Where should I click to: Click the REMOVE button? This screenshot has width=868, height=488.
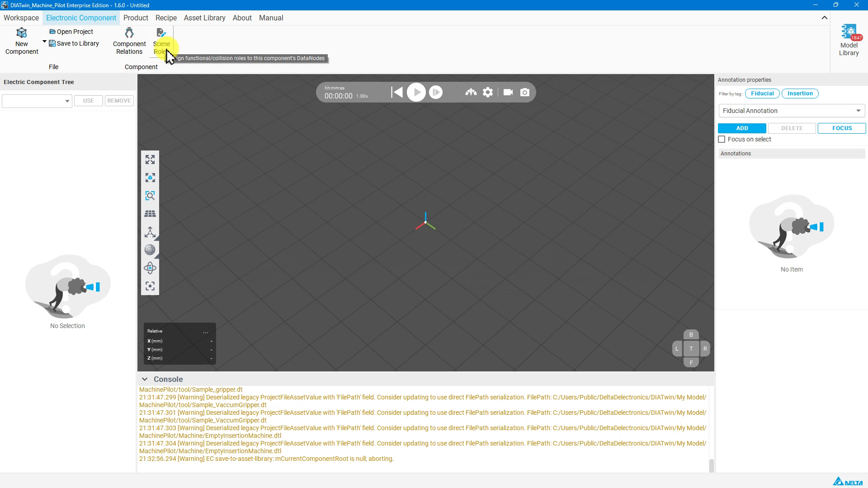[119, 101]
